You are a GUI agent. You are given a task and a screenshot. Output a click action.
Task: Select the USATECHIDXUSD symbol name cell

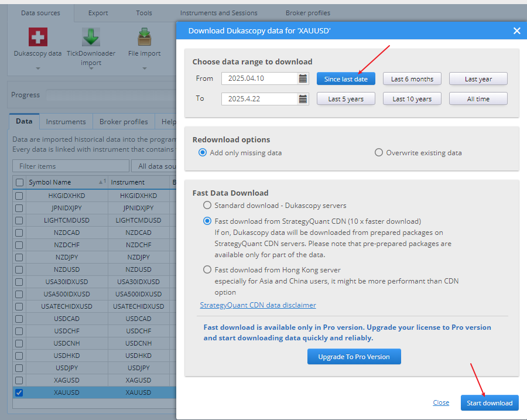[x=67, y=306]
